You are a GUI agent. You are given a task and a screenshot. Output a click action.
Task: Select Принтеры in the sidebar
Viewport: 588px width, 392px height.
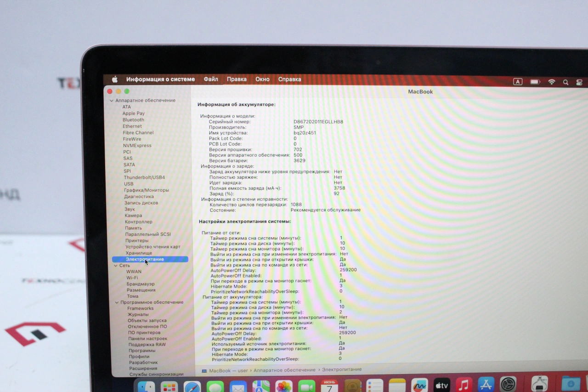(137, 240)
